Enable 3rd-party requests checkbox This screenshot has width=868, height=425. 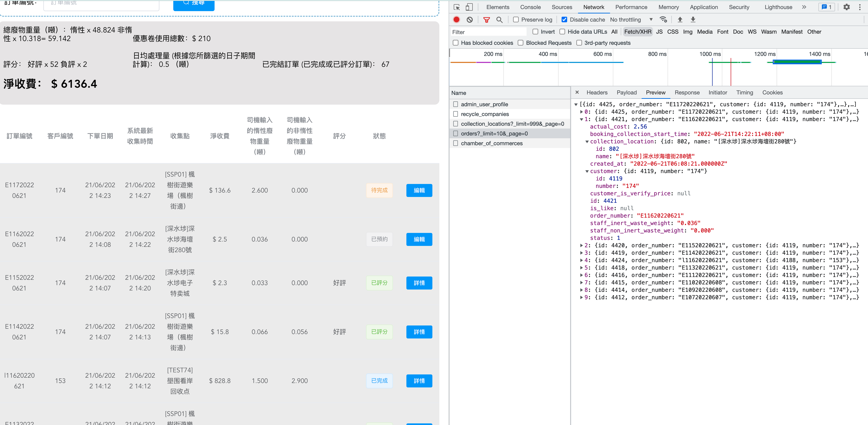[x=579, y=43]
